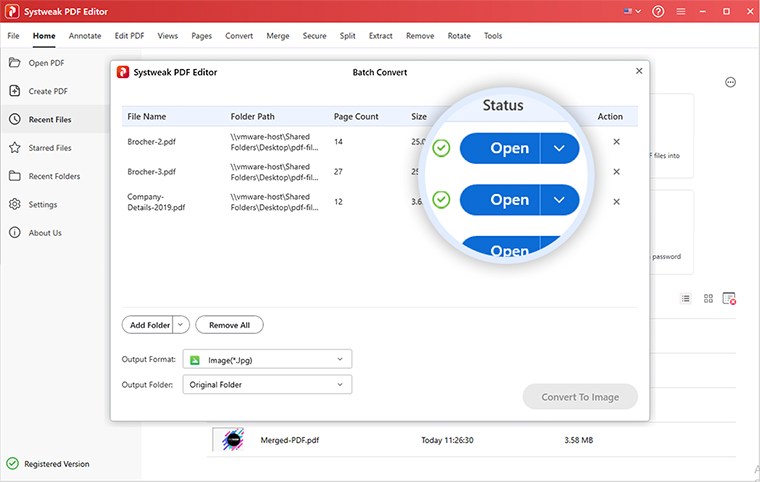
Task: Click the clear recent list icon
Action: [729, 299]
